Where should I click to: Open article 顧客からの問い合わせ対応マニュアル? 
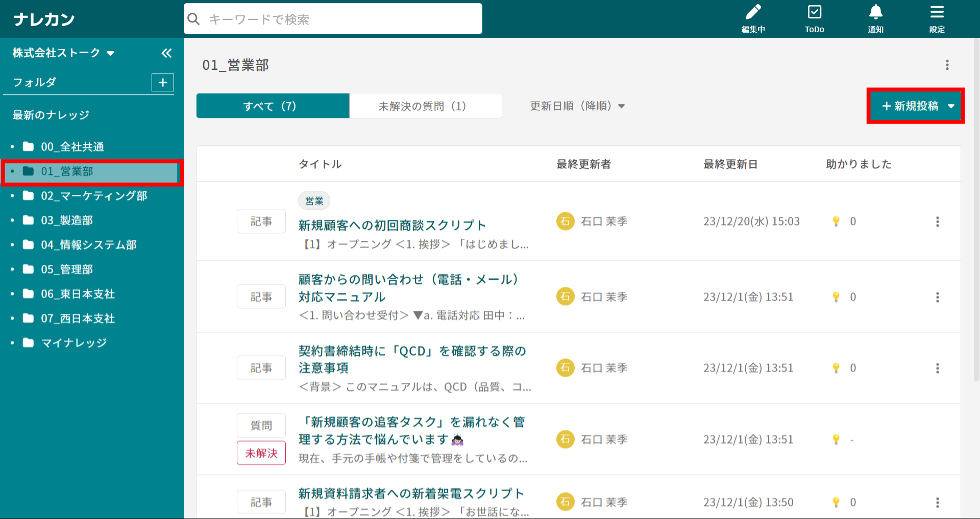pyautogui.click(x=408, y=288)
